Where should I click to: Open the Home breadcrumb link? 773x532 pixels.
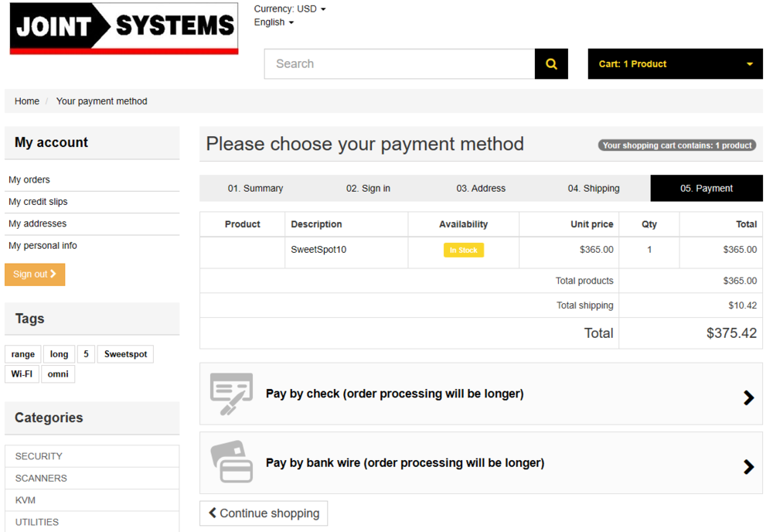point(26,101)
